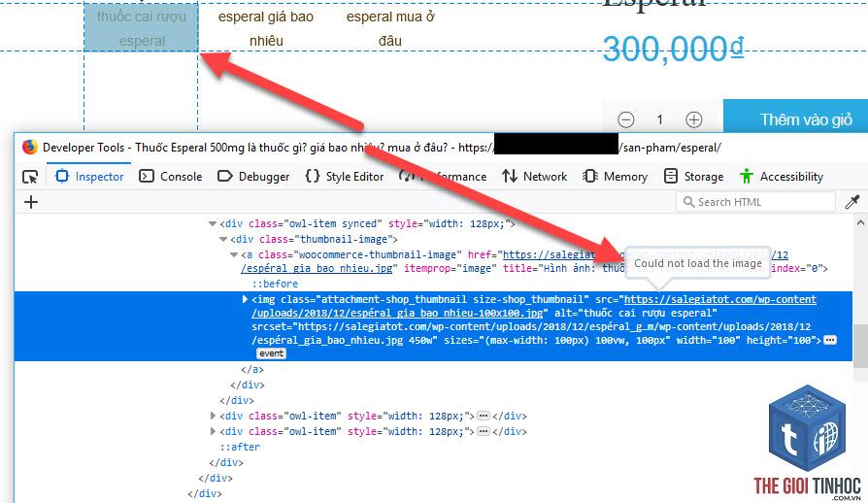Open the img src thumbnail URL link

coord(534,306)
